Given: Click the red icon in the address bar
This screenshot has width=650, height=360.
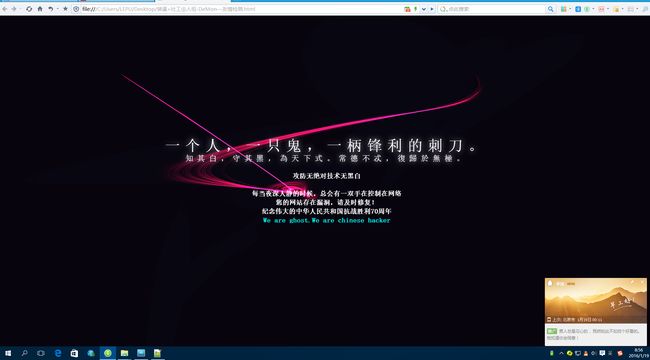Looking at the screenshot, I should [x=407, y=9].
